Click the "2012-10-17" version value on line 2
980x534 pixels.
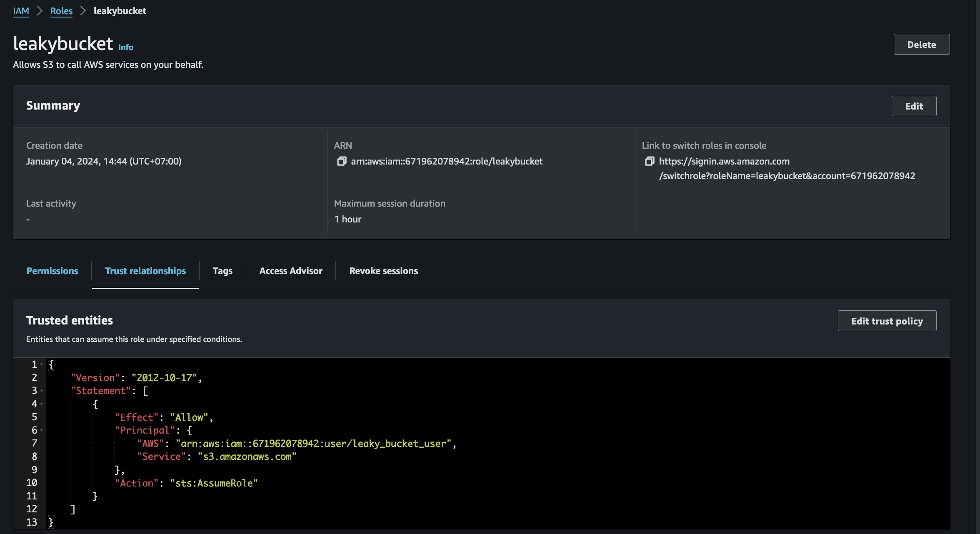coord(164,378)
